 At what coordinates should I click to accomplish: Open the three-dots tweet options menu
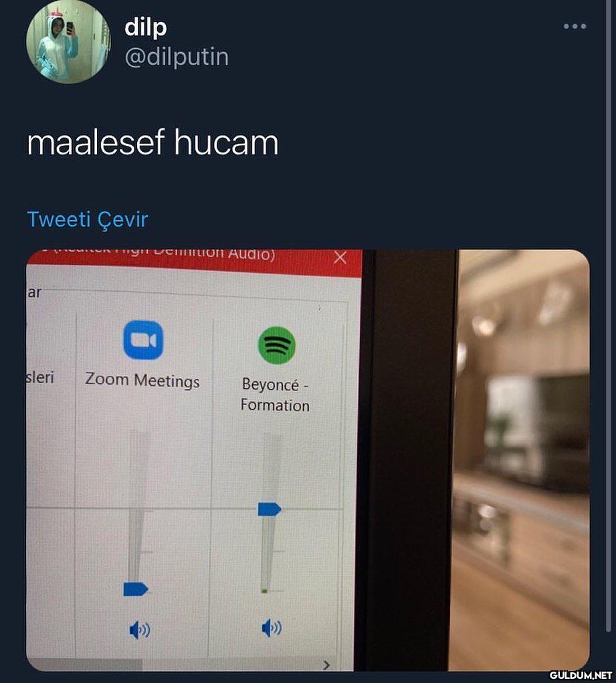point(575,26)
